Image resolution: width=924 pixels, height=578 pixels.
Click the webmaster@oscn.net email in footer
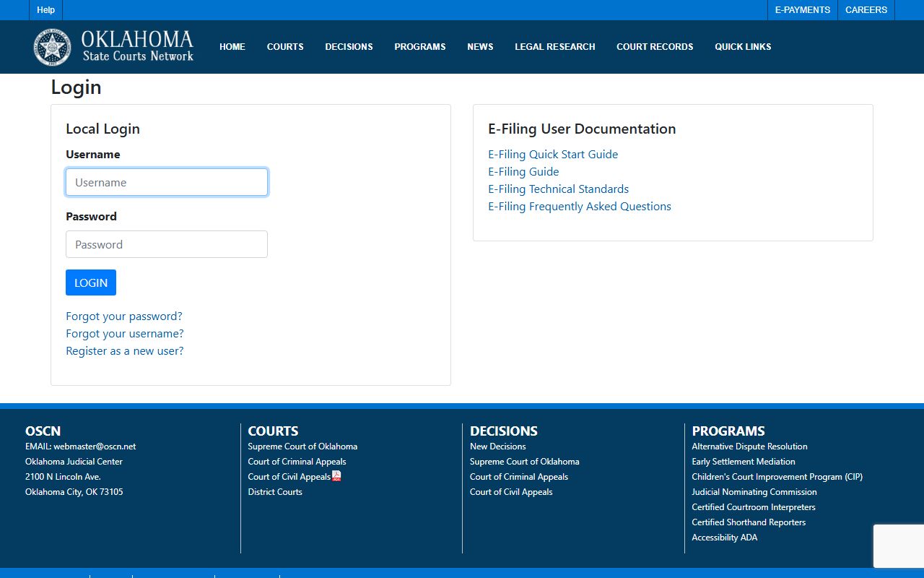click(95, 447)
